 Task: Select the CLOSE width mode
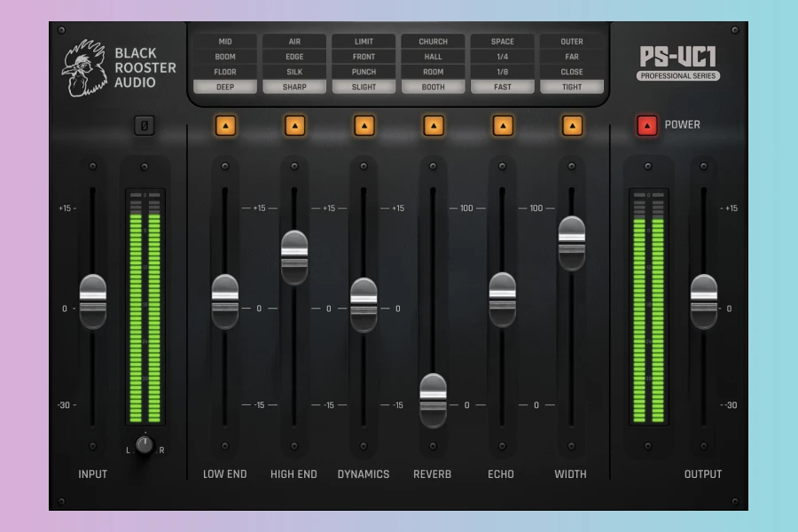pyautogui.click(x=572, y=72)
